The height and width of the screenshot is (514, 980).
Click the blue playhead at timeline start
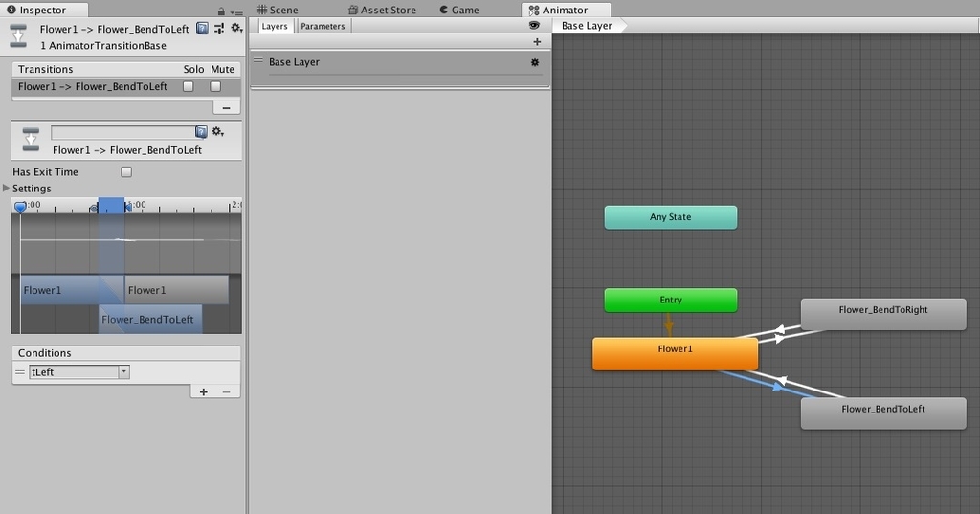tap(21, 207)
